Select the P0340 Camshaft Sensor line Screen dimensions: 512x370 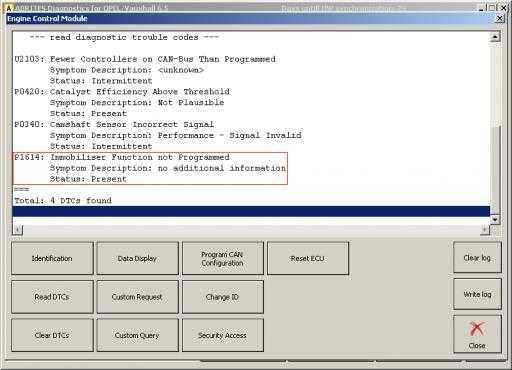[x=114, y=124]
